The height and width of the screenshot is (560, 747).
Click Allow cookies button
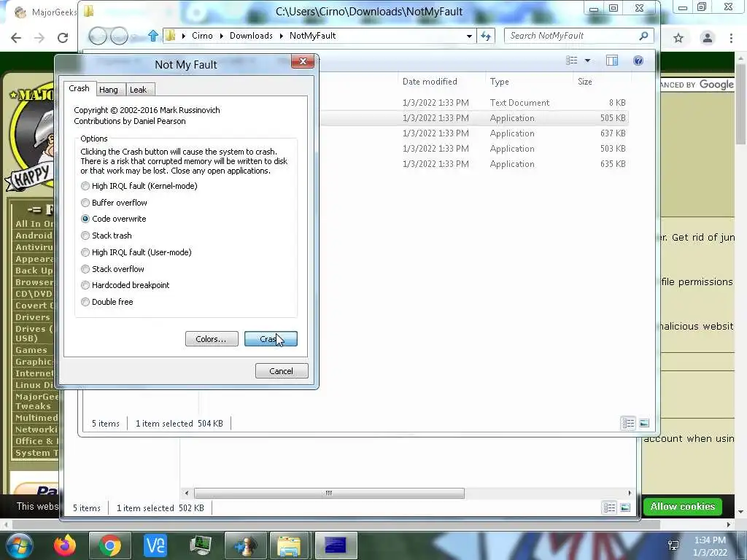pos(683,507)
